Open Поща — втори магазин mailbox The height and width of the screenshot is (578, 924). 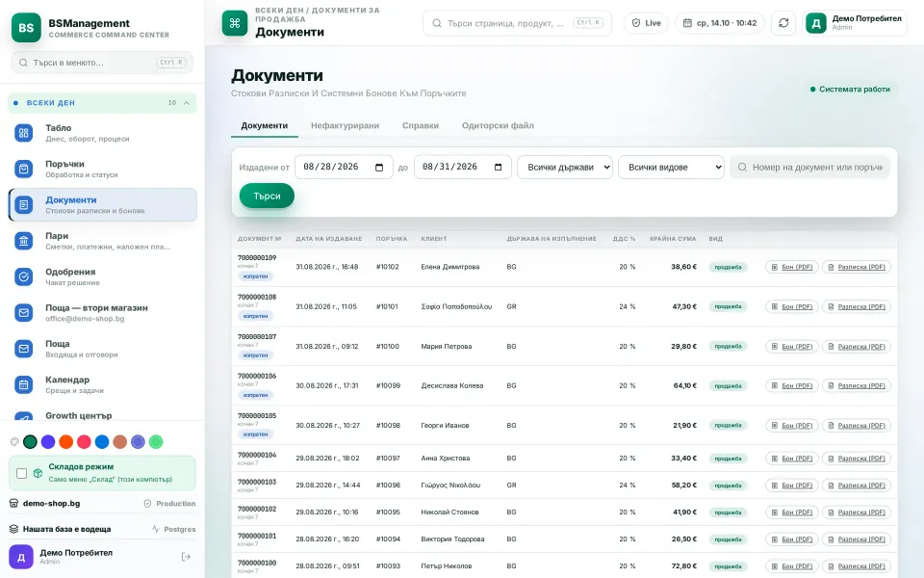102,312
